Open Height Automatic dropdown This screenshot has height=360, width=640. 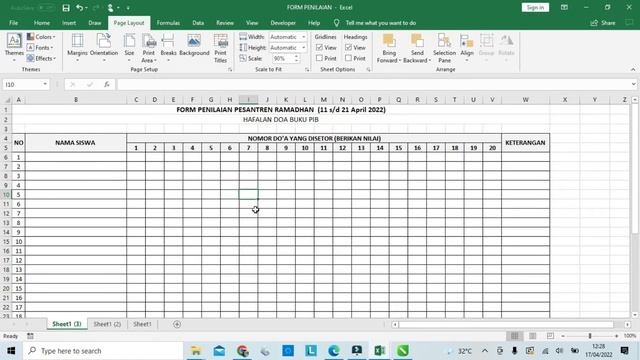pyautogui.click(x=303, y=48)
